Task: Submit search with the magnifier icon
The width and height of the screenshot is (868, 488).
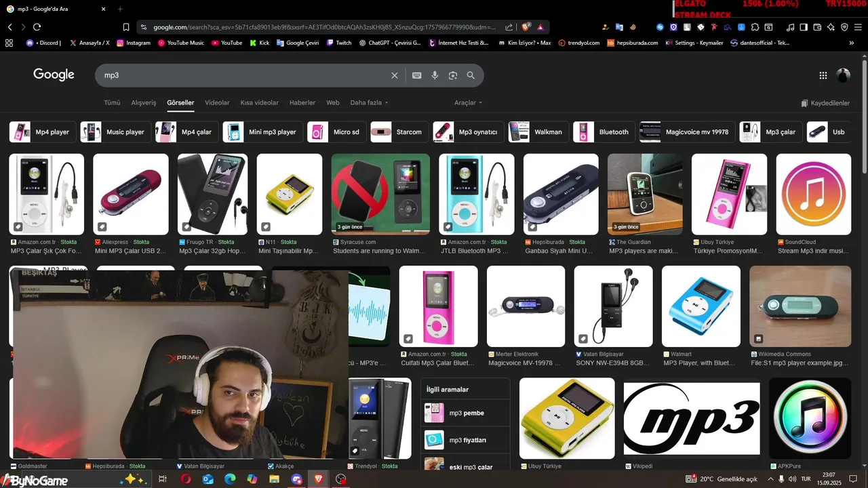Action: (471, 75)
